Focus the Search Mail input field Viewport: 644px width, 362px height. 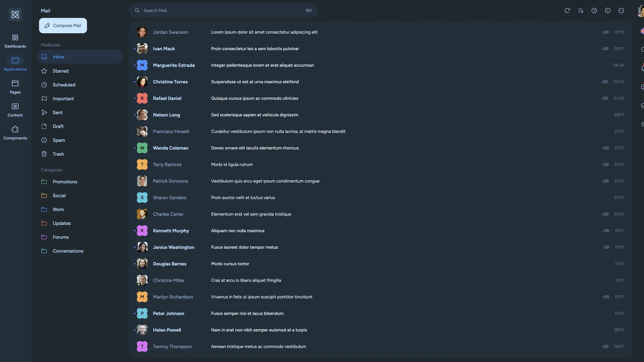223,10
